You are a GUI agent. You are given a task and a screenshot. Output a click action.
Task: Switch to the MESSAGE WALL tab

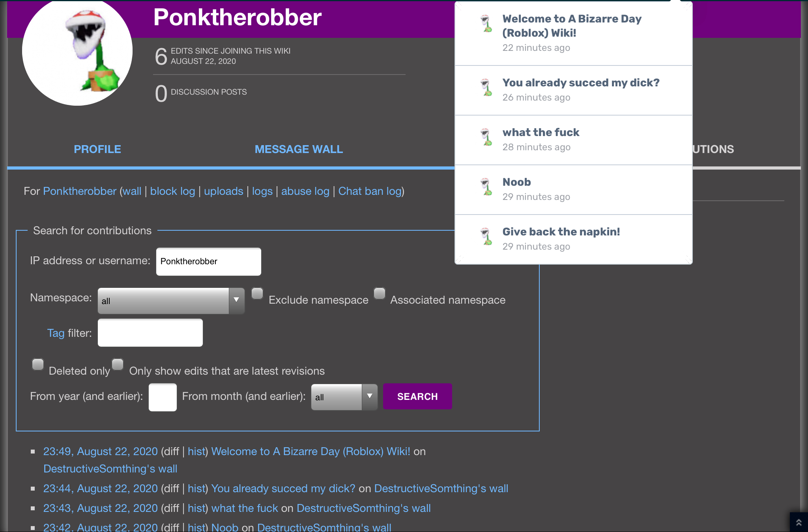pos(299,149)
